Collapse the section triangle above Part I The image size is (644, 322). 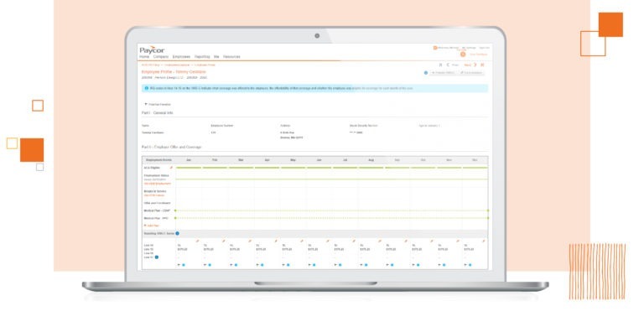click(x=146, y=104)
